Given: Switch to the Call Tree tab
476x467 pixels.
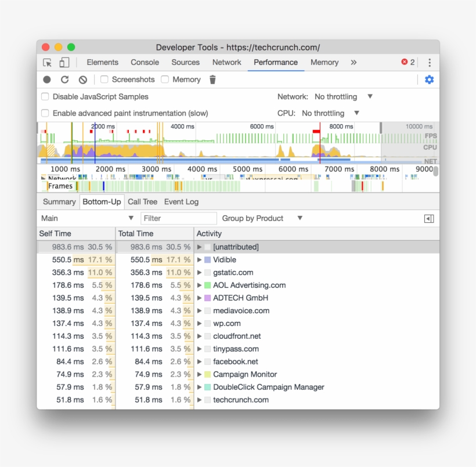Looking at the screenshot, I should (142, 202).
